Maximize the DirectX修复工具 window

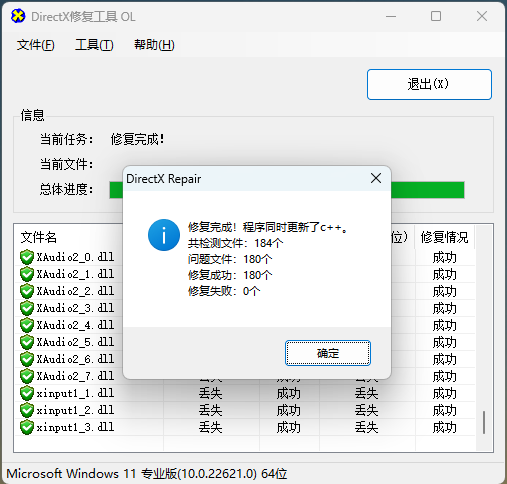[x=436, y=16]
